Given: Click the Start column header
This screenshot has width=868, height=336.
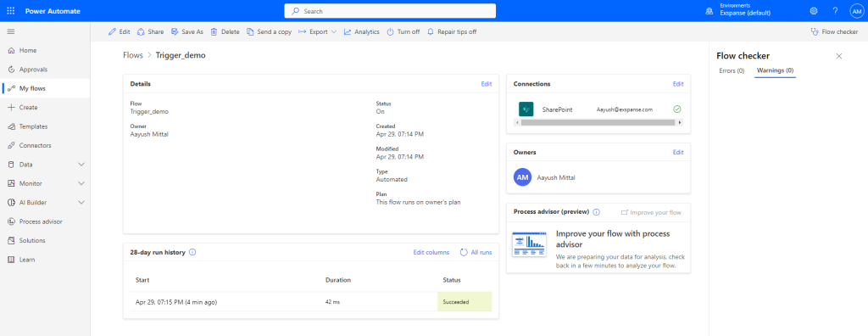Looking at the screenshot, I should pyautogui.click(x=142, y=280).
